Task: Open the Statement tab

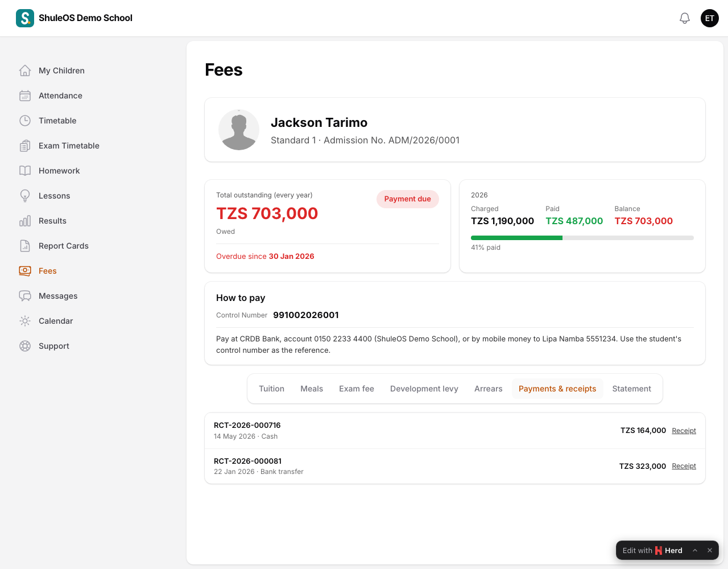Action: pos(632,389)
